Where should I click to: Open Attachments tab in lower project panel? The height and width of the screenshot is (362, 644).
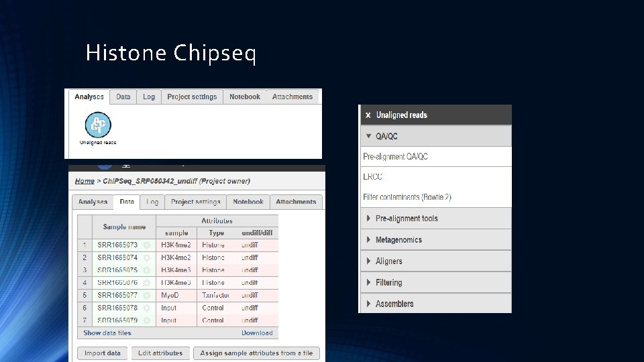point(296,202)
